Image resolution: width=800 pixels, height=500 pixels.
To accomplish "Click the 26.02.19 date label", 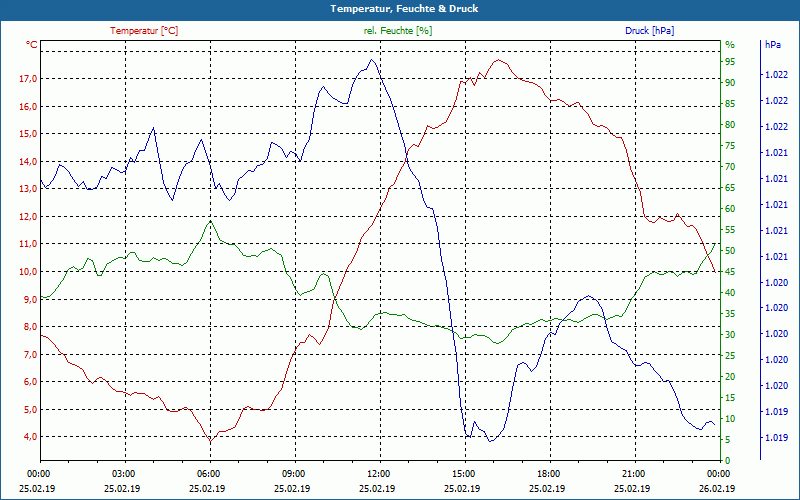I will click(x=718, y=489).
